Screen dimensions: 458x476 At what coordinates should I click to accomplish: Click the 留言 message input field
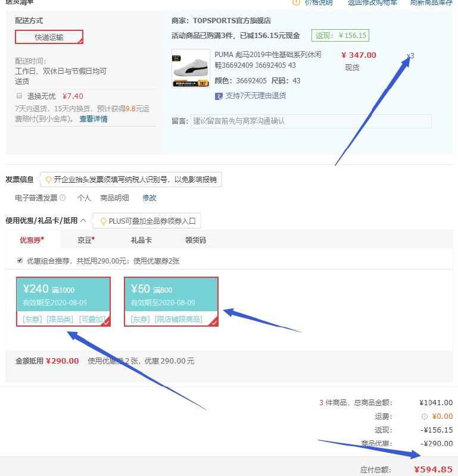(x=311, y=121)
